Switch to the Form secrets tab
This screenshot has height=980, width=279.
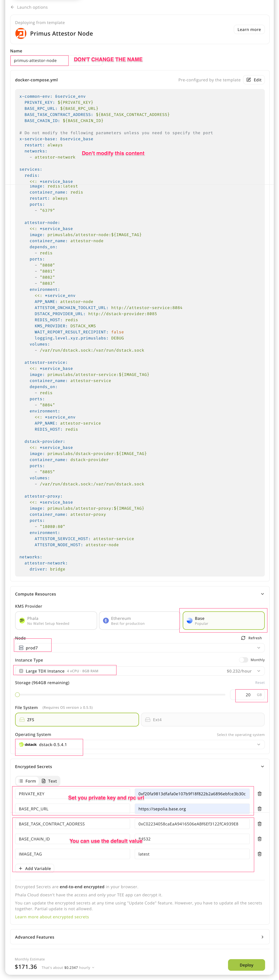pos(27,781)
